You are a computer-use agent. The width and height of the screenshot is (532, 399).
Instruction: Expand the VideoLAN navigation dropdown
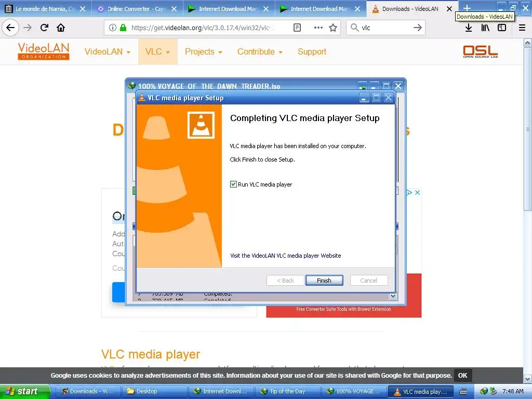(107, 51)
